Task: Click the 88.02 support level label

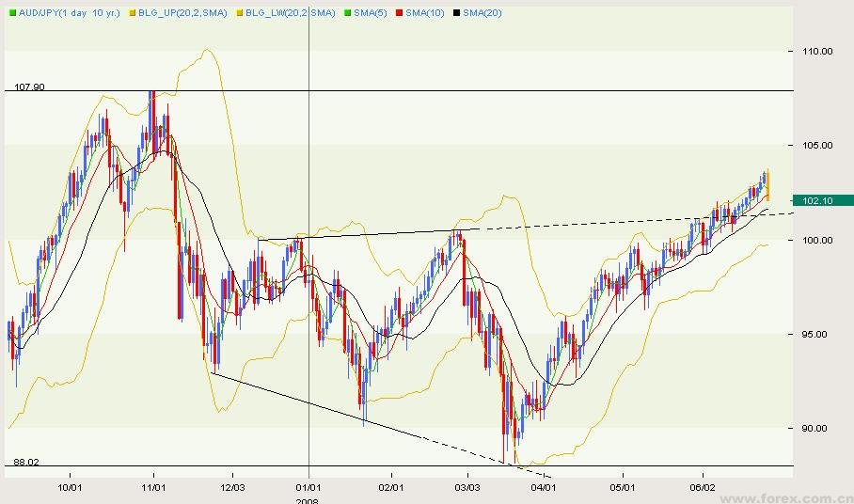Action: [25, 461]
